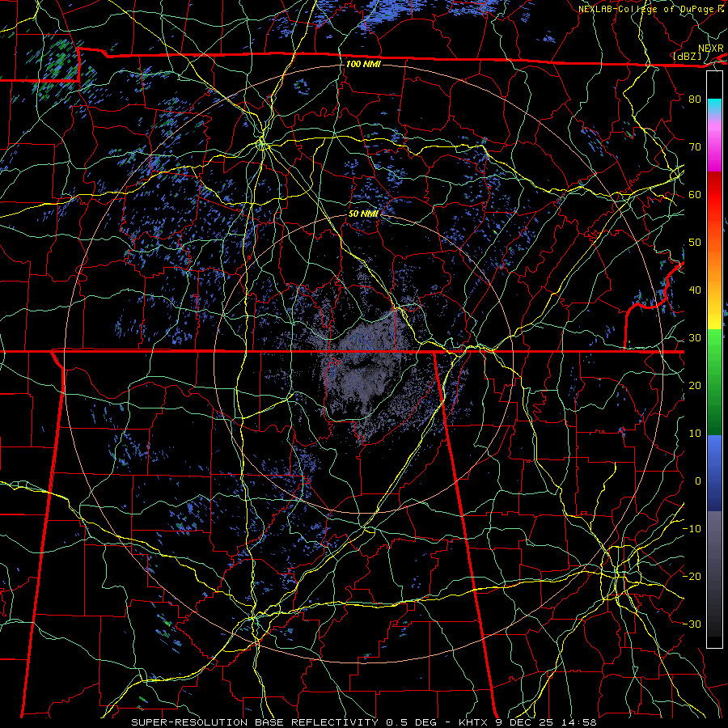Click the 60 value on the dBZ scale
The image size is (728, 728).
click(x=695, y=195)
